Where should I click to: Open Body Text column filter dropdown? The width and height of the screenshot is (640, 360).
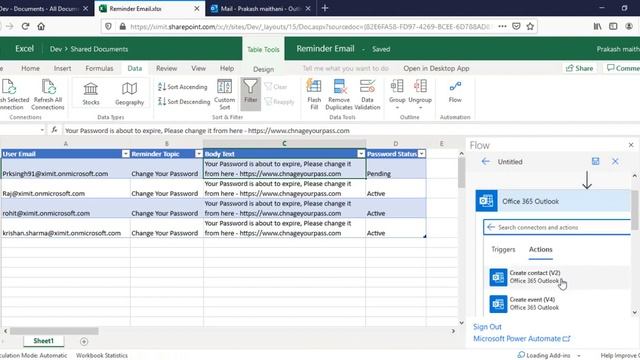361,153
